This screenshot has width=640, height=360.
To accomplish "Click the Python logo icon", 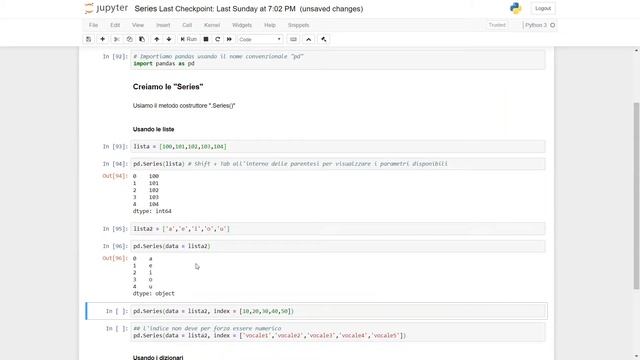I will (516, 9).
